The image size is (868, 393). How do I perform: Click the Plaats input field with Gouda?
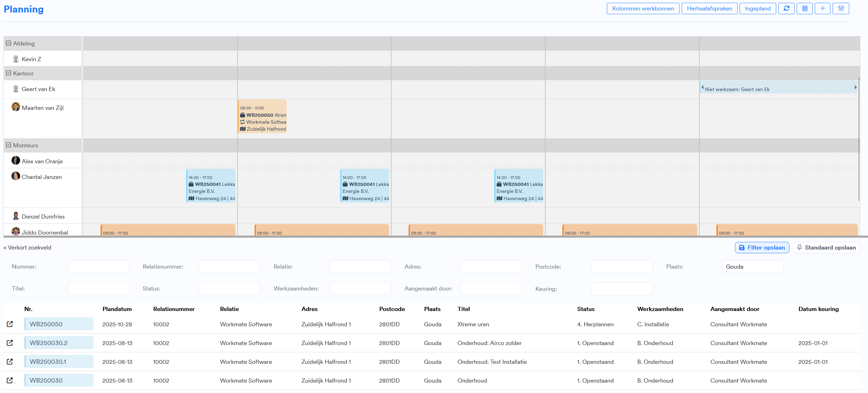click(753, 267)
